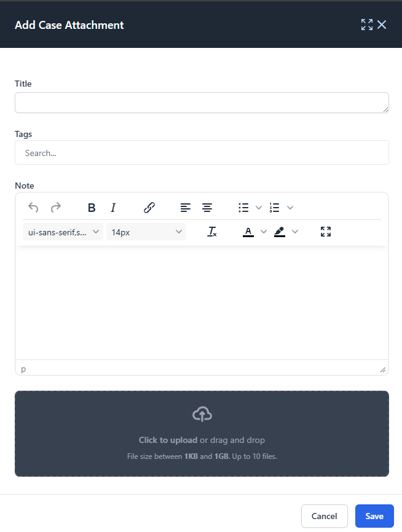Viewport: 402px width, 532px height.
Task: Click the Title input field
Action: [202, 103]
